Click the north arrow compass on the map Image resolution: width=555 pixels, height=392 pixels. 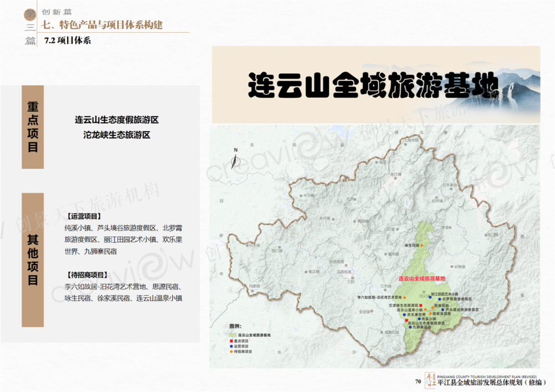235,159
